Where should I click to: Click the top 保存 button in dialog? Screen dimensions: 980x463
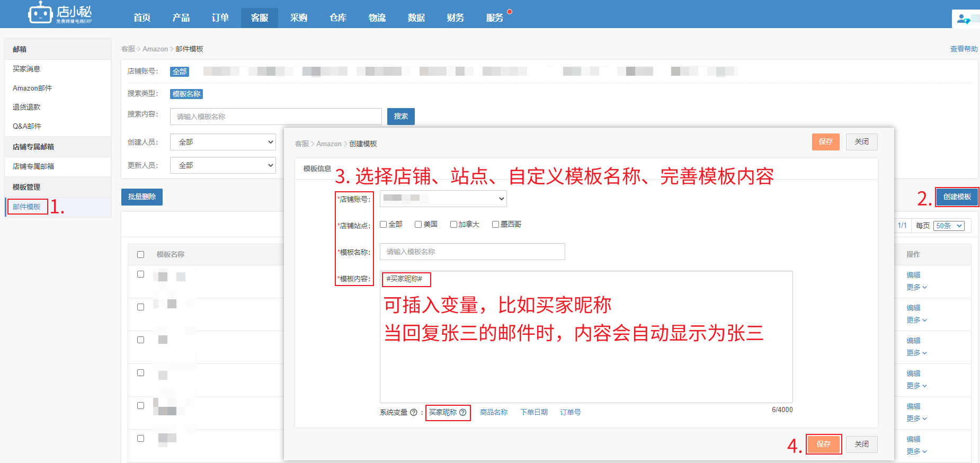(826, 142)
